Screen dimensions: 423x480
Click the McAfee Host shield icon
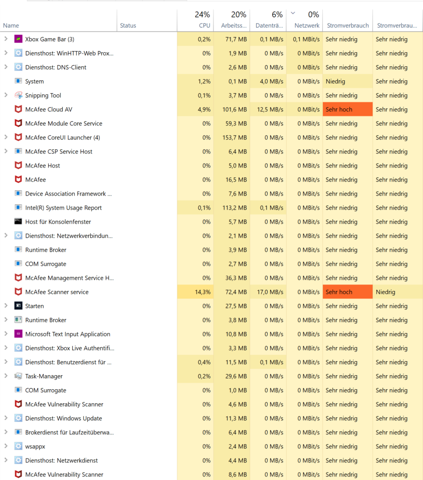coord(18,165)
